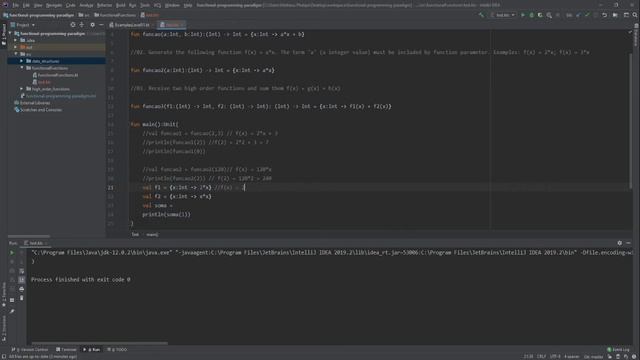Start debugging with the green bug icon
The image size is (640, 360).
[x=531, y=15]
